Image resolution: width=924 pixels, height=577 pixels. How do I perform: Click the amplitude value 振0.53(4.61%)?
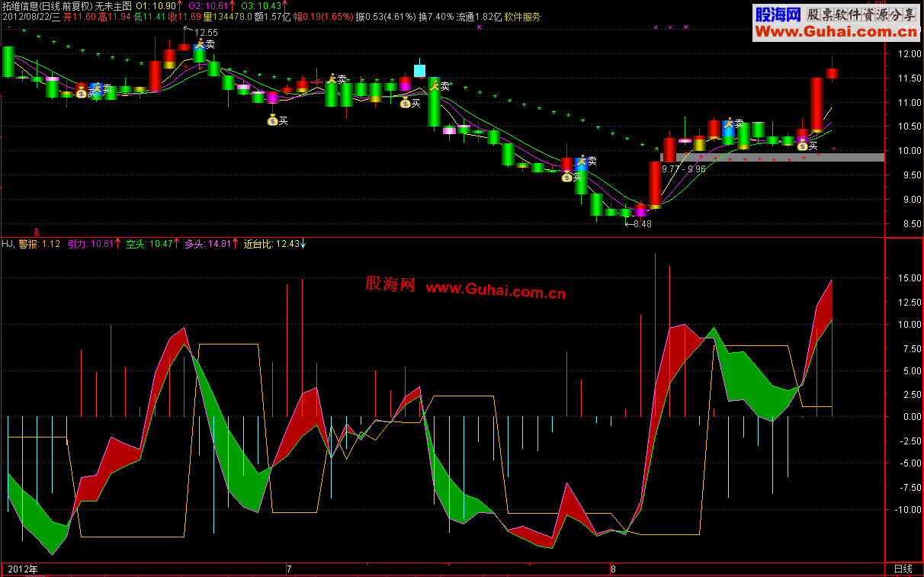click(x=387, y=16)
